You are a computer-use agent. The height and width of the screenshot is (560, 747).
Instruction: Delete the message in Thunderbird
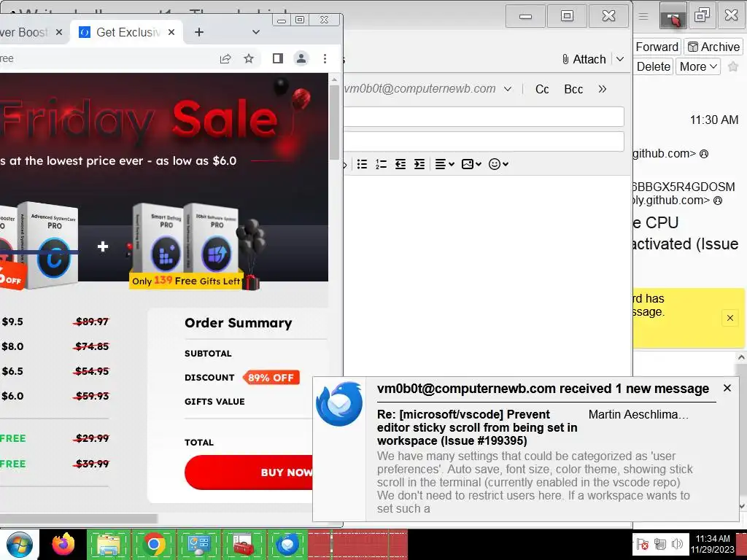click(654, 66)
